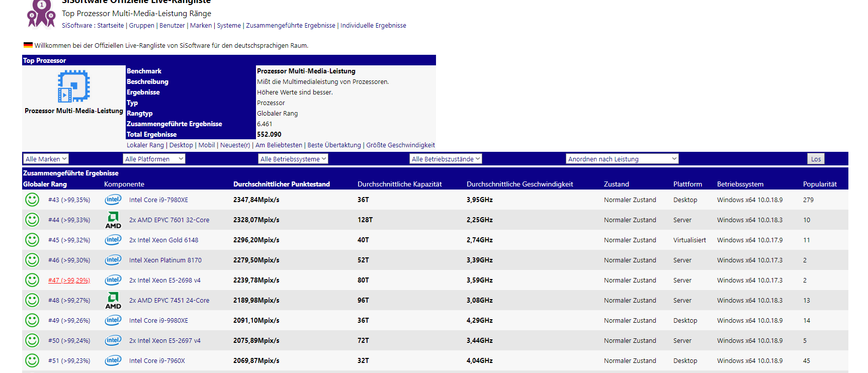Screen dimensions: 868x373
Task: Click the German flag icon
Action: 28,45
